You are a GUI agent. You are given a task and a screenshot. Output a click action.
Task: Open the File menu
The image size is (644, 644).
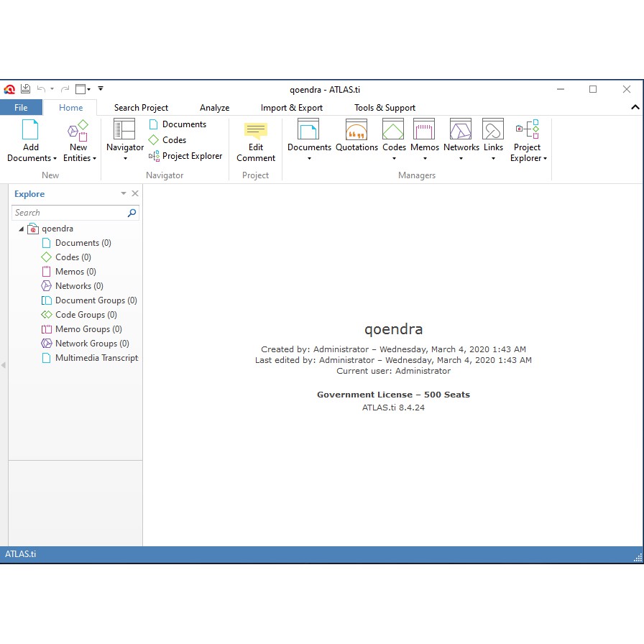coord(22,107)
